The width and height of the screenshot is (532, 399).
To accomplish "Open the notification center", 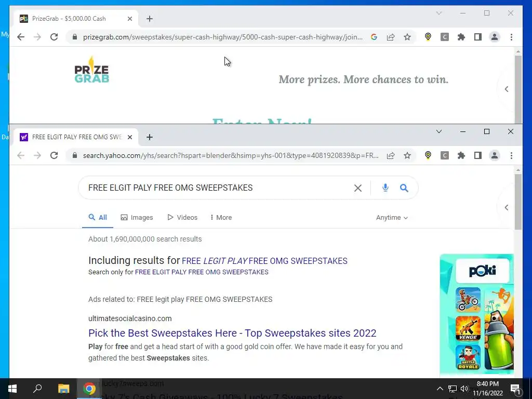I will tap(515, 389).
